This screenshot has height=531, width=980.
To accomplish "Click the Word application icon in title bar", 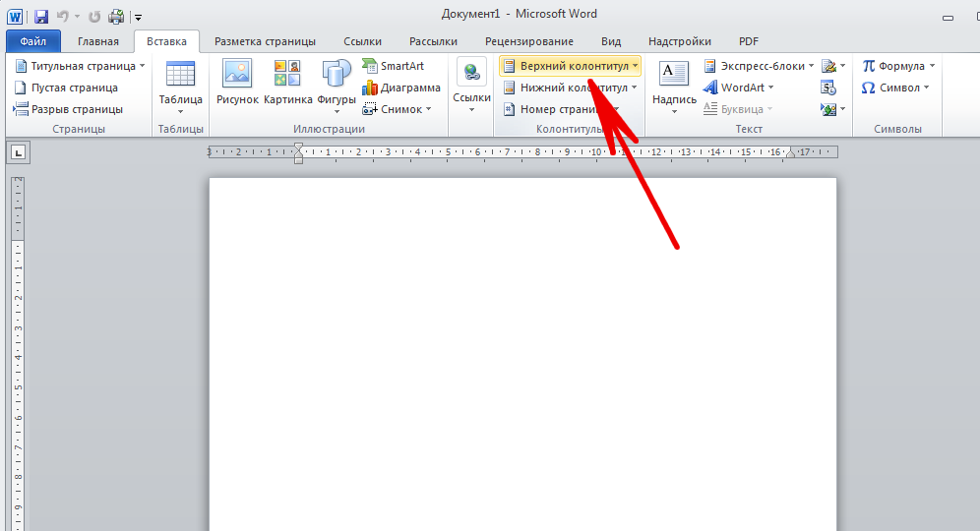I will (15, 17).
